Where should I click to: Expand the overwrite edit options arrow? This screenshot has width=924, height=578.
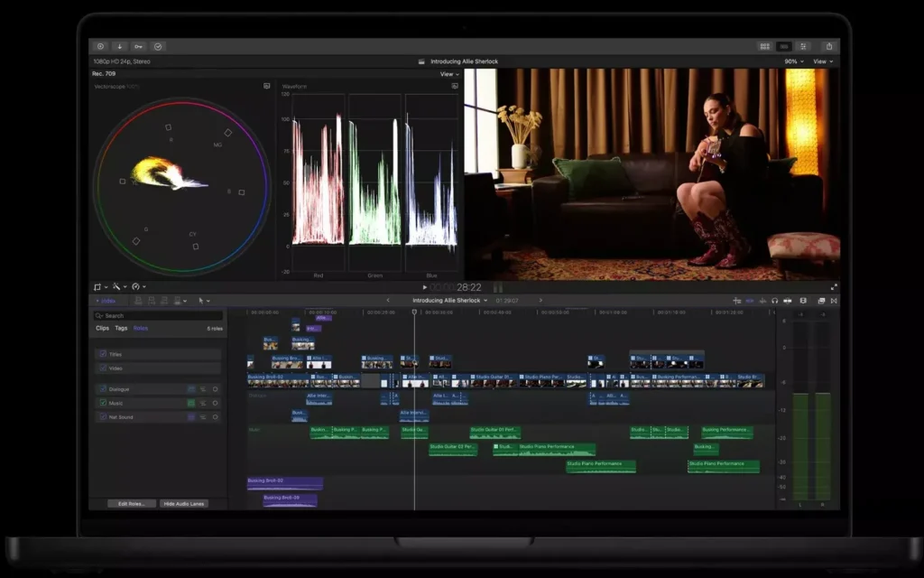click(x=185, y=301)
